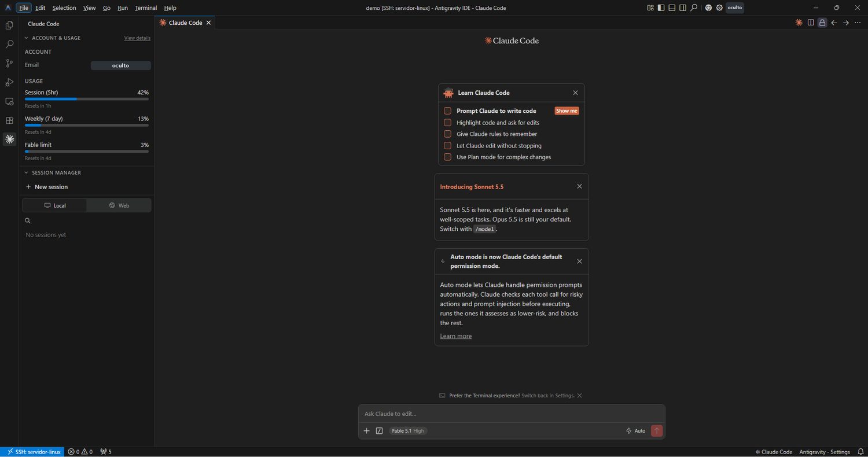Image resolution: width=868 pixels, height=457 pixels.
Task: Click the Customize Layout icon in the title bar
Action: 650,8
